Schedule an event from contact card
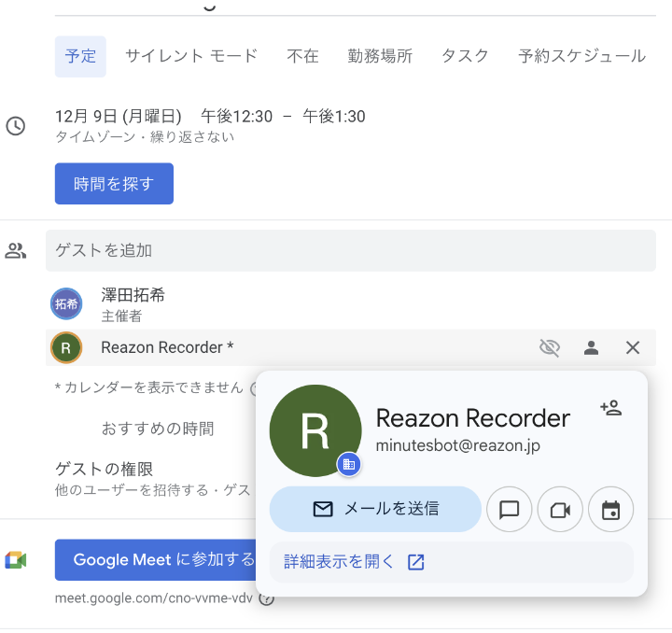Image resolution: width=672 pixels, height=633 pixels. [x=610, y=509]
